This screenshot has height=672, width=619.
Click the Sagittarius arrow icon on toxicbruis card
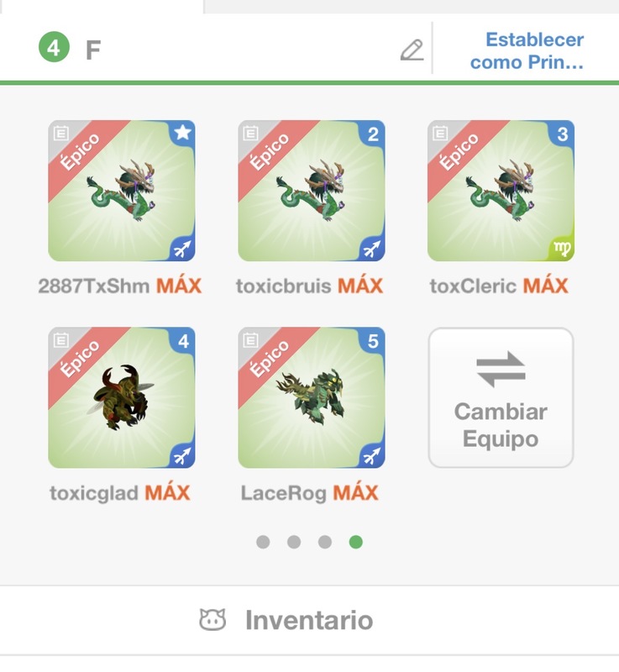coord(372,248)
